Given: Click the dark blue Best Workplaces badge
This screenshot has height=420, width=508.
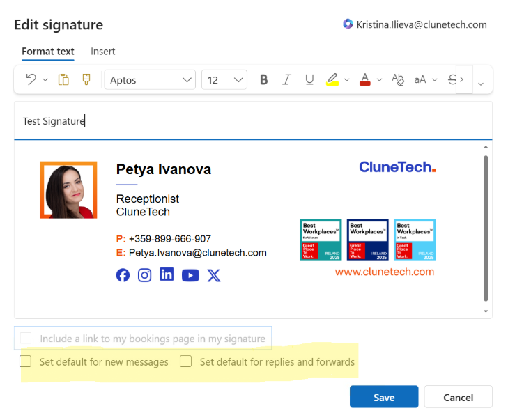Looking at the screenshot, I should [x=368, y=240].
